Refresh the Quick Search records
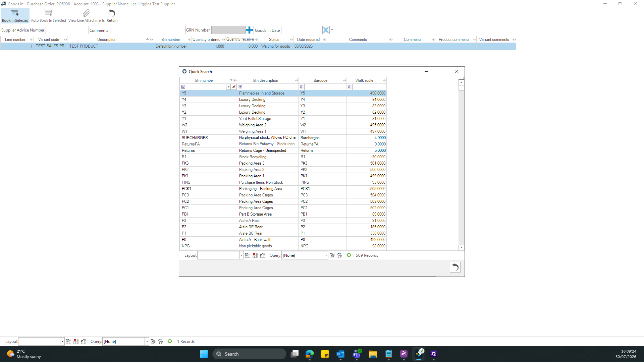Viewport: 644px width, 362px height. tap(349, 255)
